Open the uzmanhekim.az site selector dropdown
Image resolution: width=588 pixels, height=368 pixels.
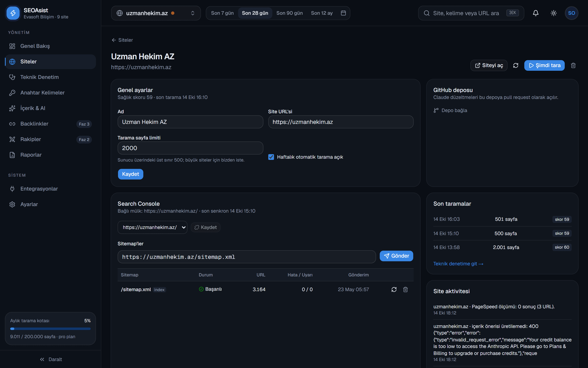pyautogui.click(x=156, y=13)
